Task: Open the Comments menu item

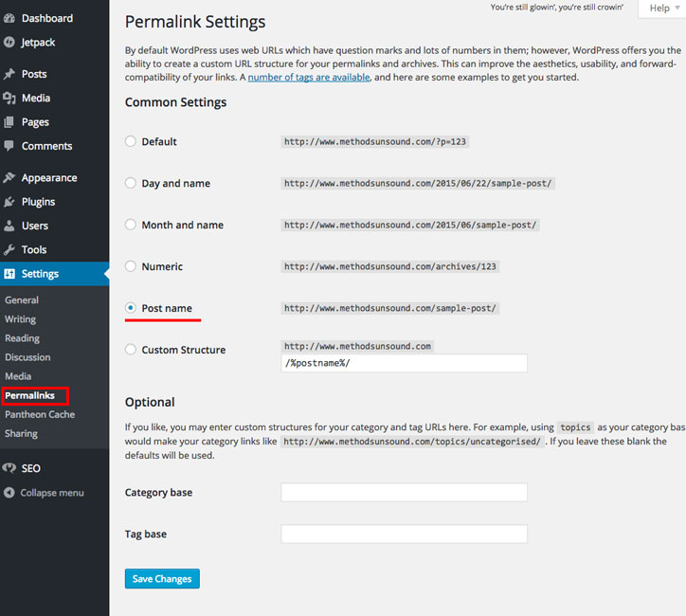Action: pos(46,146)
